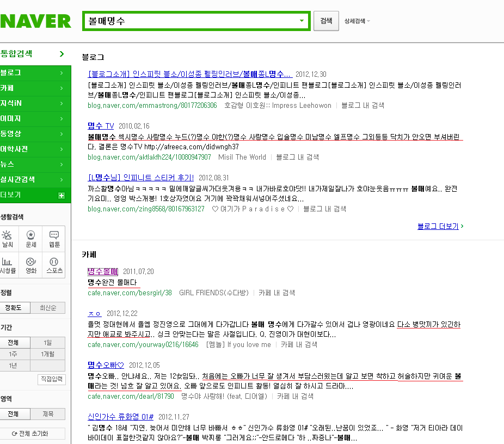The height and width of the screenshot is (444, 504).
Task: Open the 호감형 이호원 Impress Leehowon blog
Action: [278, 106]
